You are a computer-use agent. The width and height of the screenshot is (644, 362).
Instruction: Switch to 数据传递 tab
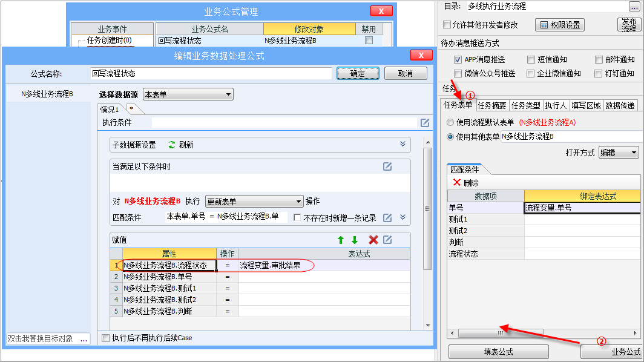(620, 105)
